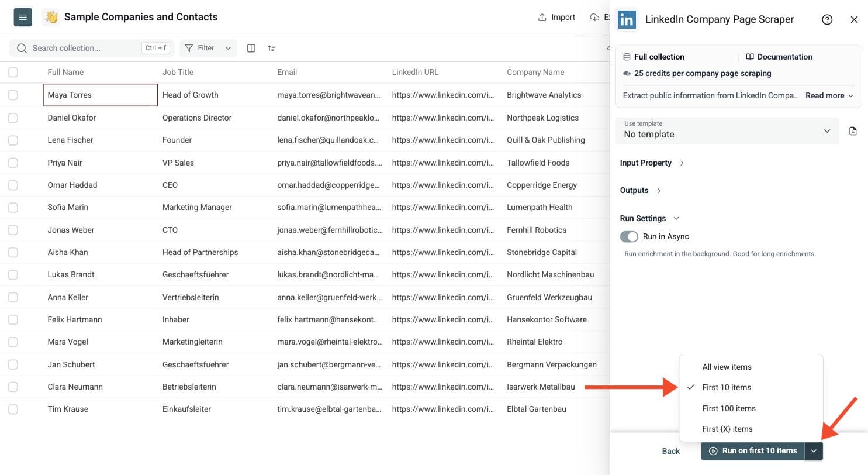
Task: Click the waving hand collection emoji
Action: [51, 17]
